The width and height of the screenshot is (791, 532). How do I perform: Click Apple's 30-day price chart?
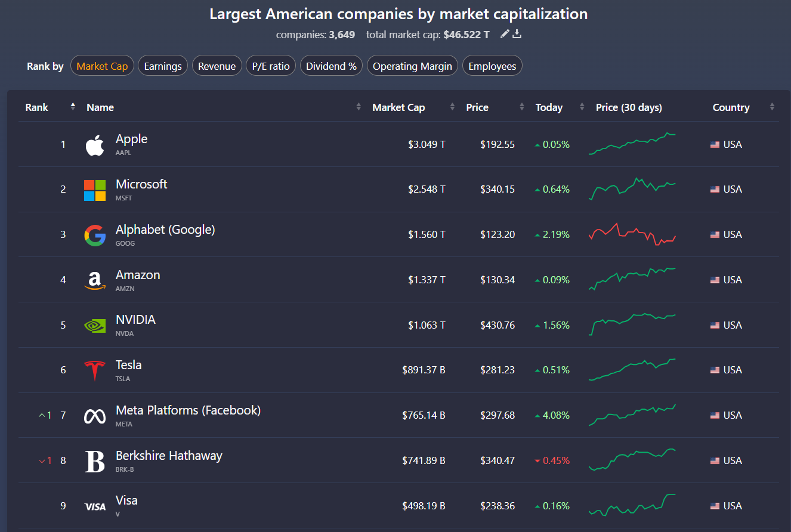[x=632, y=144]
